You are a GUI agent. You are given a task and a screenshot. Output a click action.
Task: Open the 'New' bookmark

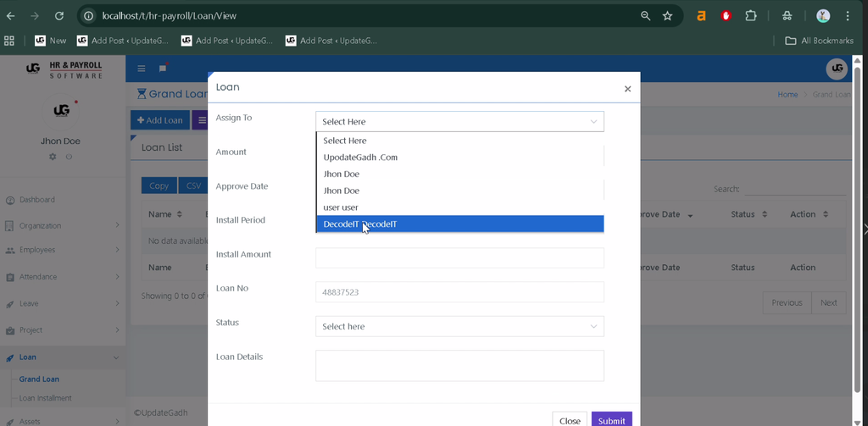click(50, 41)
